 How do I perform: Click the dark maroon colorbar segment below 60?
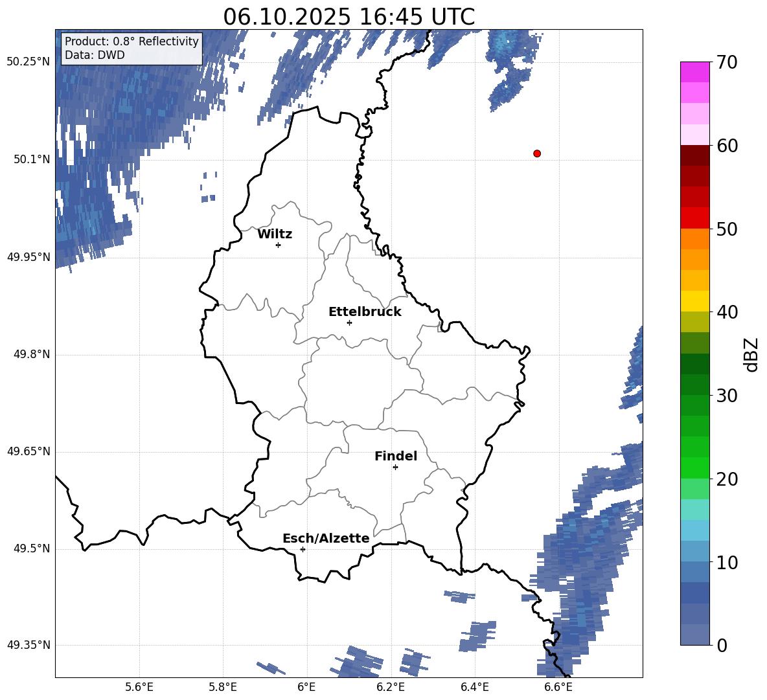[694, 156]
